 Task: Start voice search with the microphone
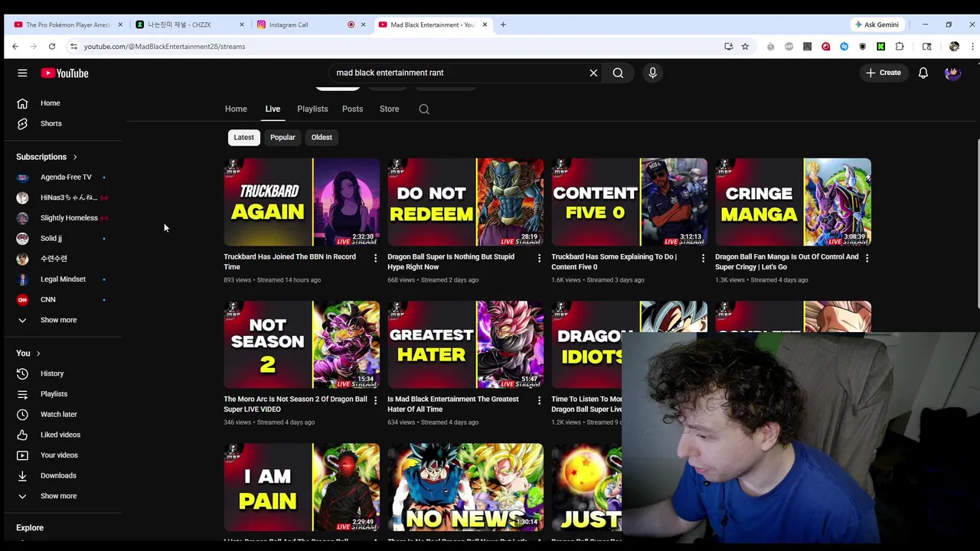(652, 73)
